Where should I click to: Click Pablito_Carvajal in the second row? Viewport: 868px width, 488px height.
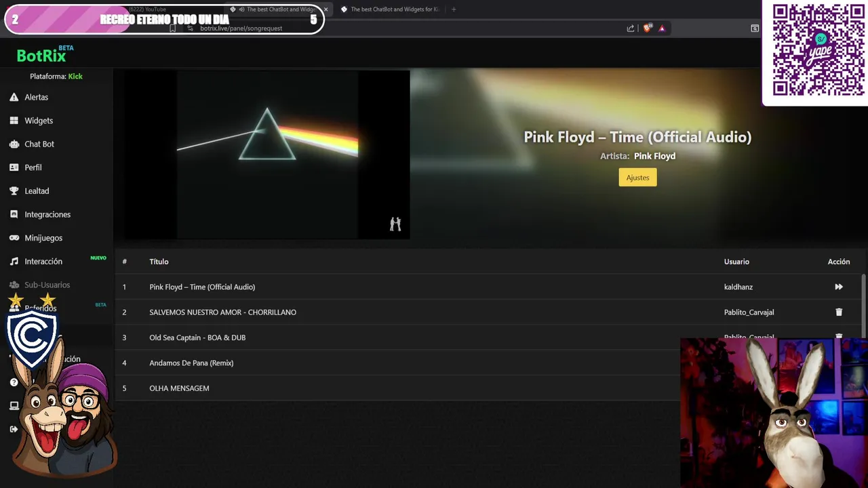click(x=749, y=312)
